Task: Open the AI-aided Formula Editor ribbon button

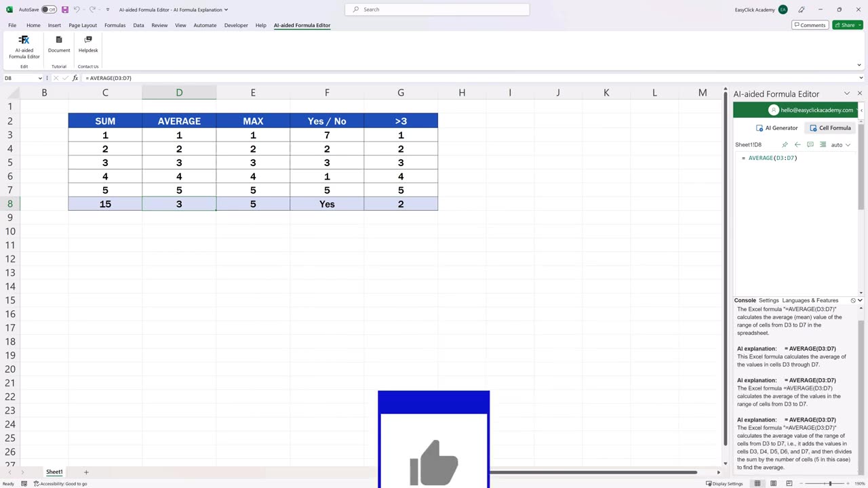Action: (24, 47)
